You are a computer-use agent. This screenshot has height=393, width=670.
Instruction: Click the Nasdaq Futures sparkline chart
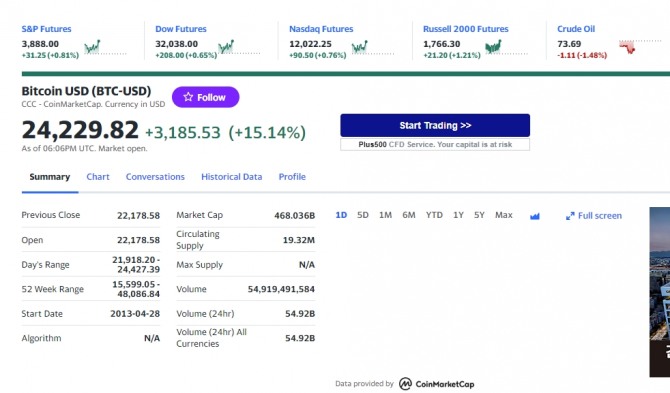point(373,47)
